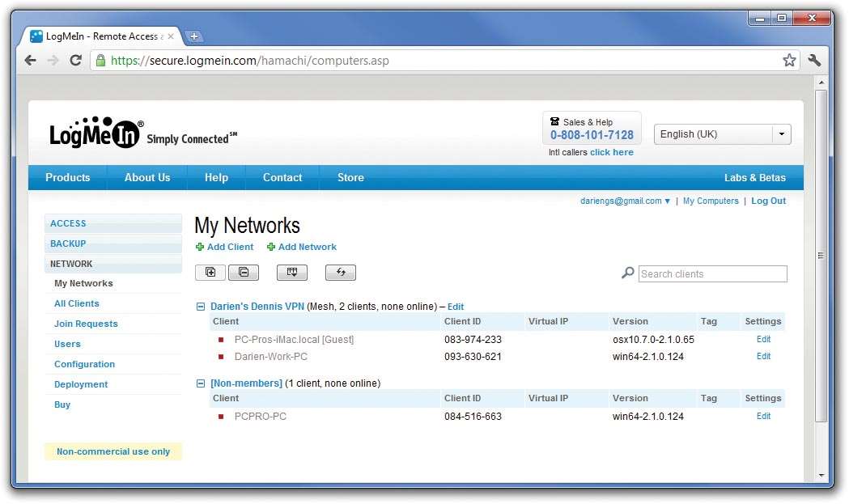Viewport: 849px width, 504px height.
Task: Click the refresh arrows toolbar button
Action: click(341, 273)
